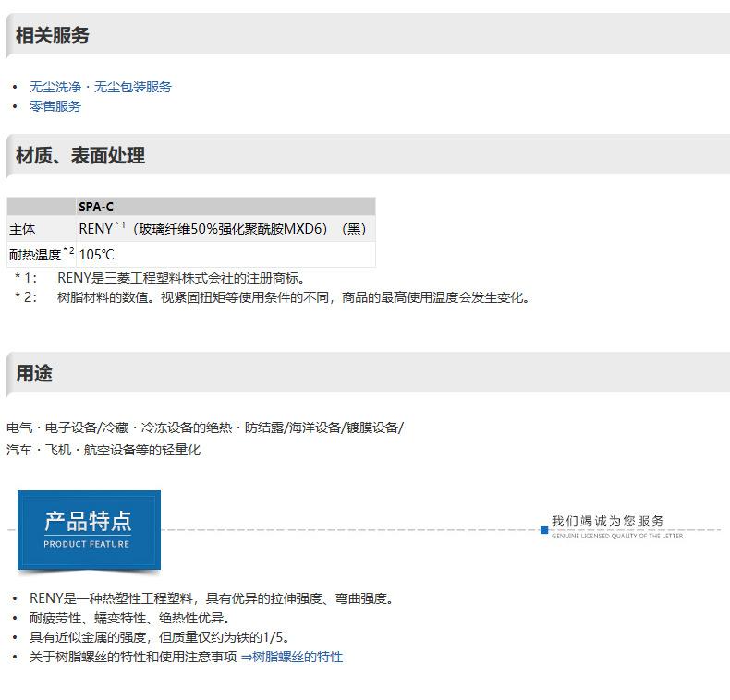Select the 耐热温度 row label cell
The width and height of the screenshot is (730, 700).
tap(42, 255)
